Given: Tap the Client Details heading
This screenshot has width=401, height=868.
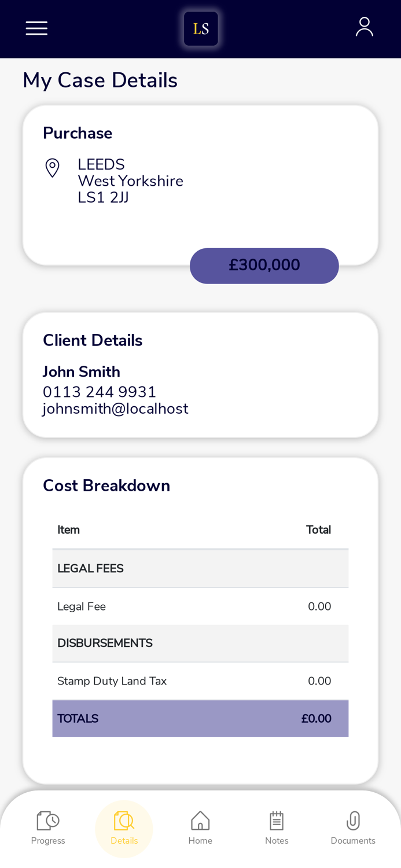Looking at the screenshot, I should tap(93, 340).
